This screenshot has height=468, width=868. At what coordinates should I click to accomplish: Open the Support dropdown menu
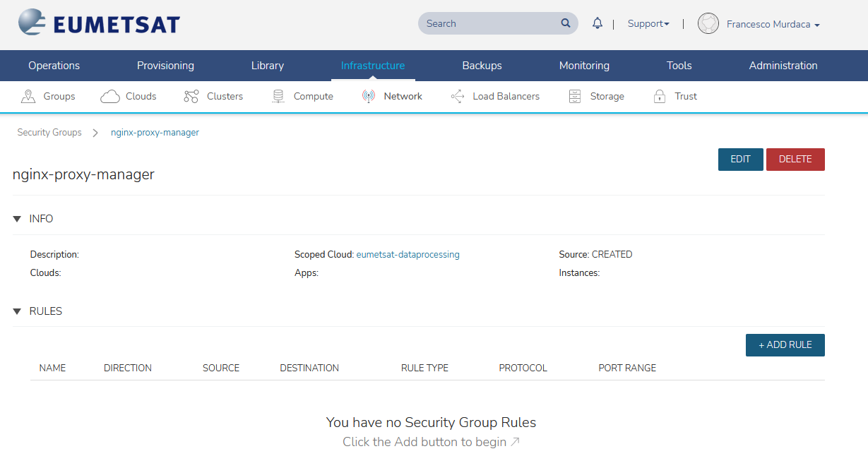click(x=648, y=23)
